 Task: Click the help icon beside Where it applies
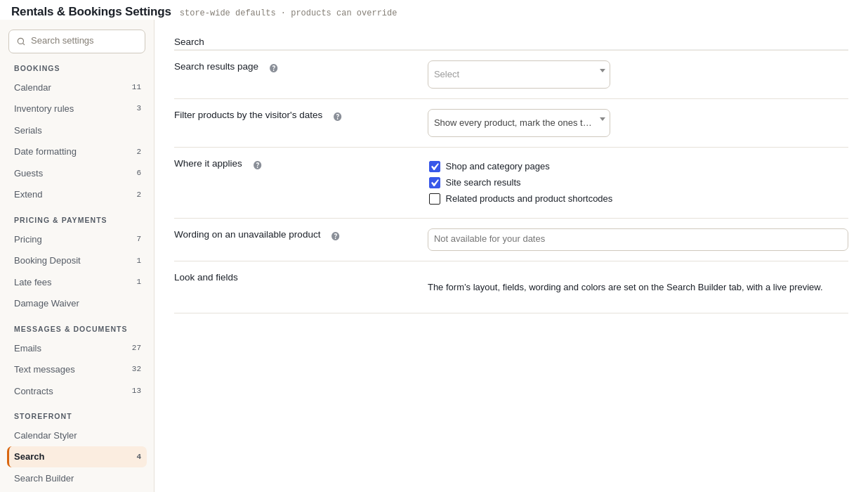tap(258, 165)
